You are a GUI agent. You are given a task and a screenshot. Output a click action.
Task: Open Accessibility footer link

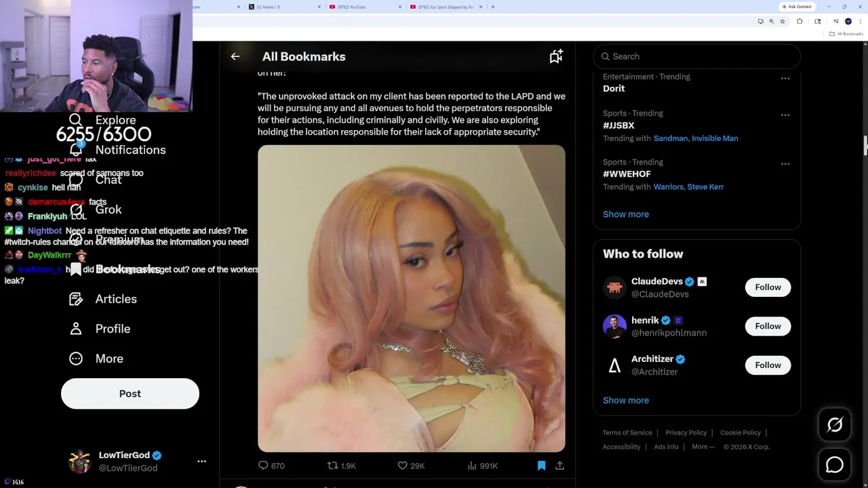pyautogui.click(x=621, y=447)
